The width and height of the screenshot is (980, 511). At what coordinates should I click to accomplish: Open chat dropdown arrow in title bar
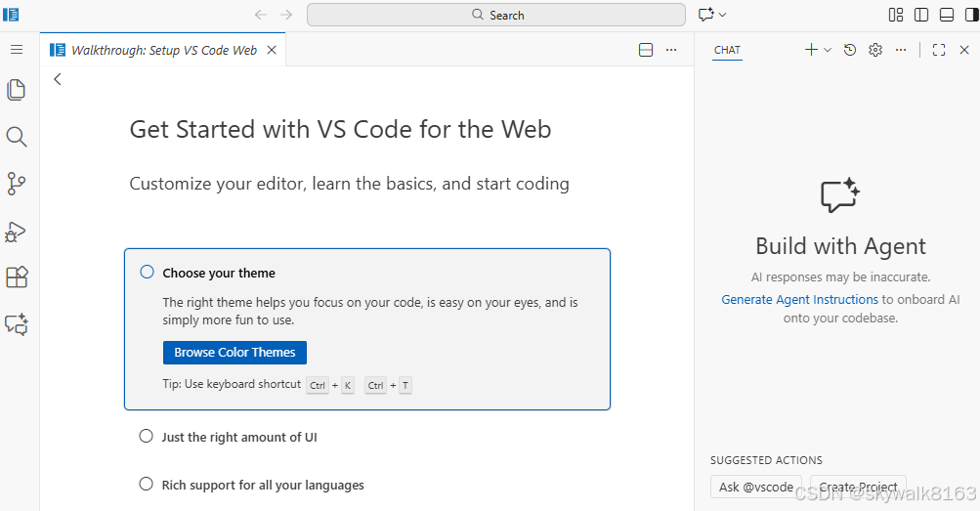[x=722, y=15]
